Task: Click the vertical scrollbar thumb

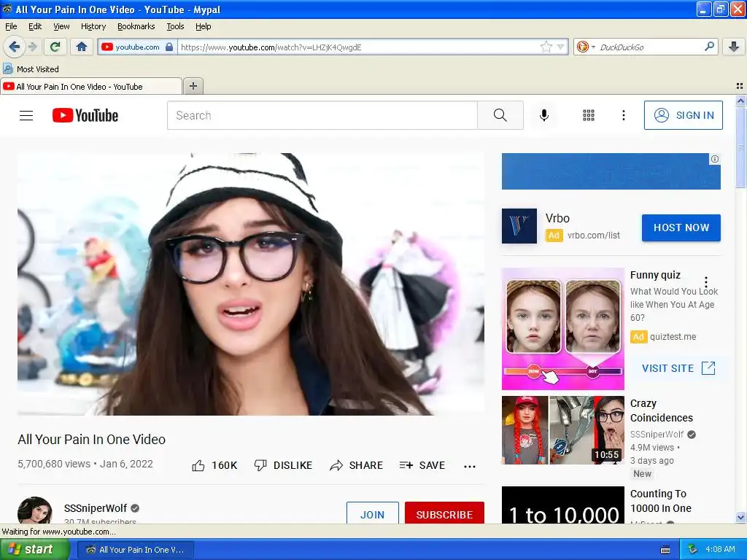Action: (740, 147)
